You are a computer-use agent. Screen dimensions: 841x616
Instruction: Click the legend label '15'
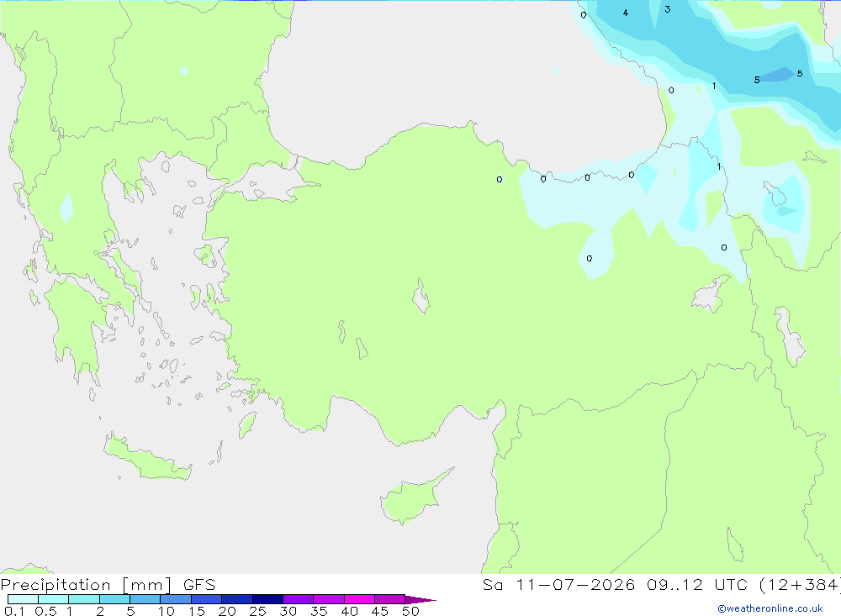(x=197, y=611)
